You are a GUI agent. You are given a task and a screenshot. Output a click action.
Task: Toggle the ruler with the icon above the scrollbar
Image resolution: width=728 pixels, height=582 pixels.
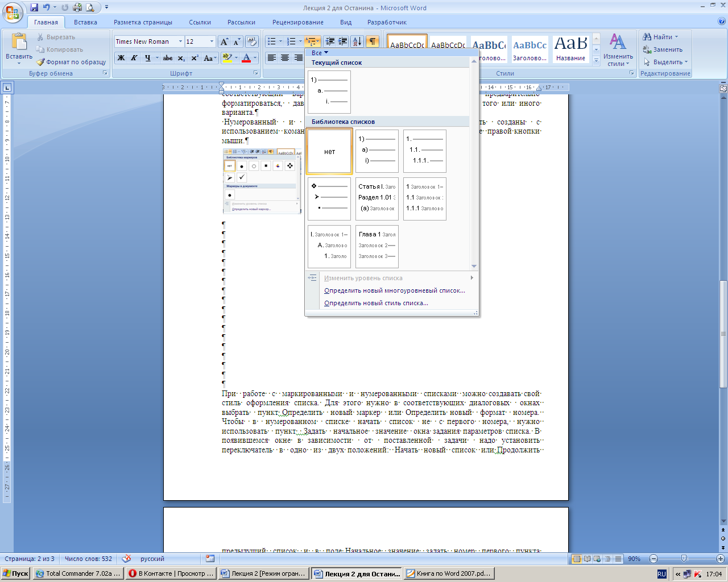[723, 89]
